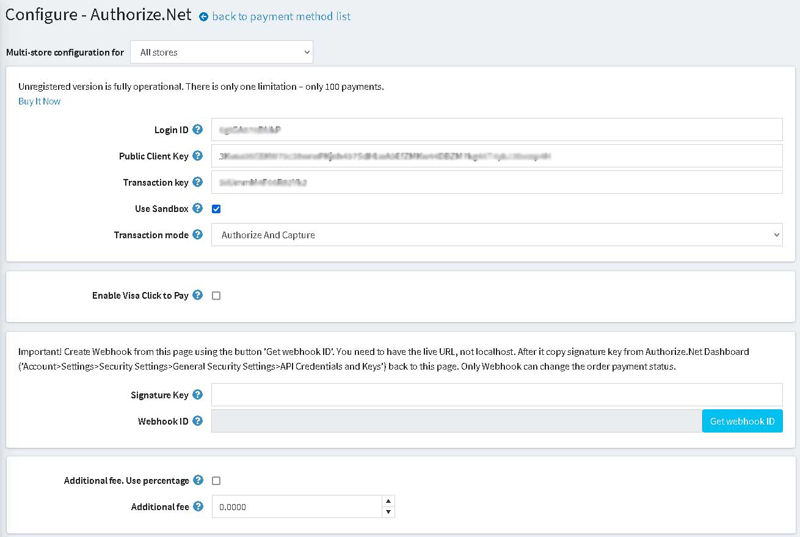Click the Transaction key label

tap(156, 183)
